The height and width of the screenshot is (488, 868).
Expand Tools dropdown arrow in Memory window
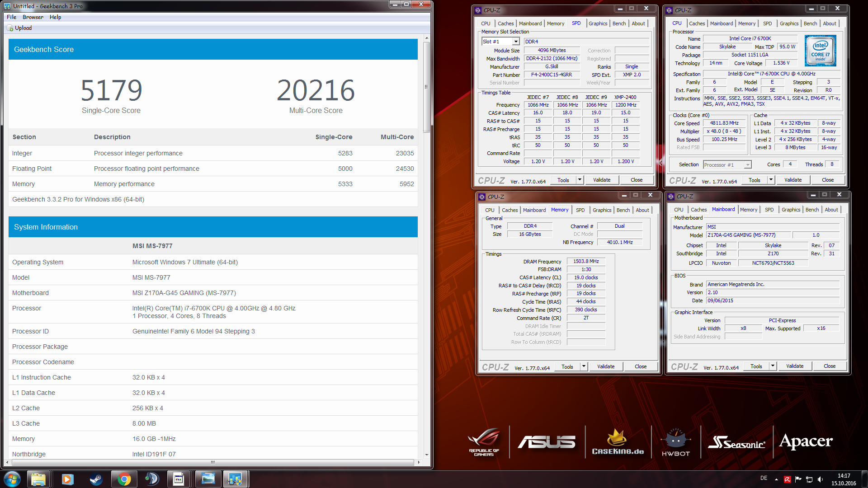(x=584, y=366)
